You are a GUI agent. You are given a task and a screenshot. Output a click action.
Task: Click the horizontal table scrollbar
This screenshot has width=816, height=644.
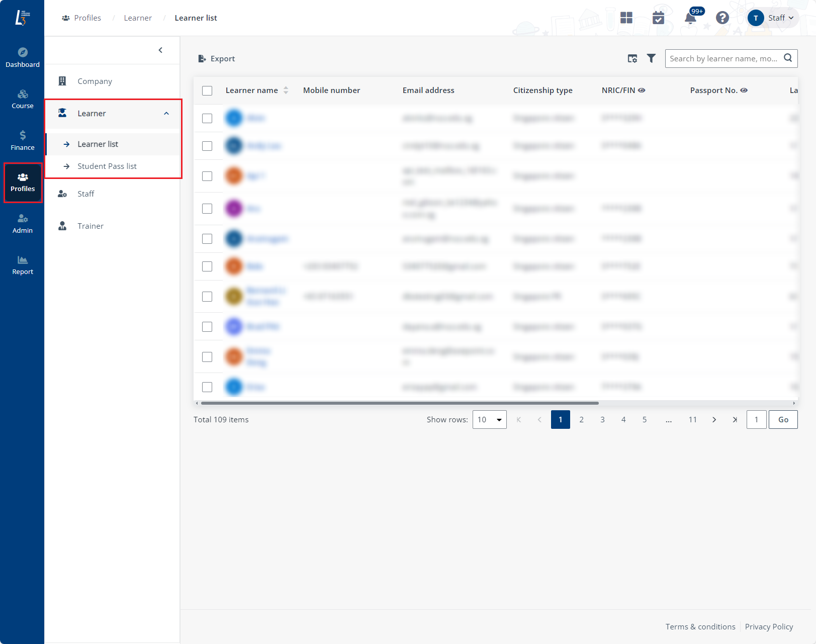400,403
